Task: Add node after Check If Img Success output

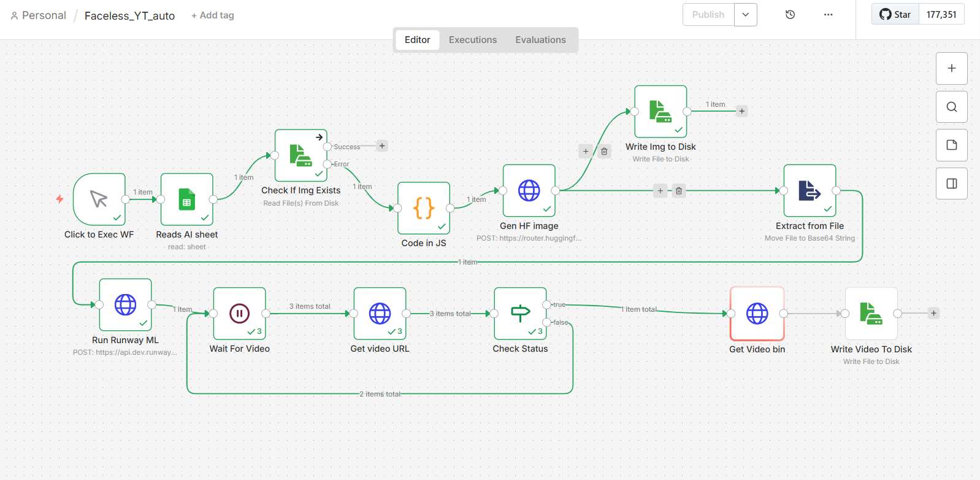Action: click(x=382, y=146)
